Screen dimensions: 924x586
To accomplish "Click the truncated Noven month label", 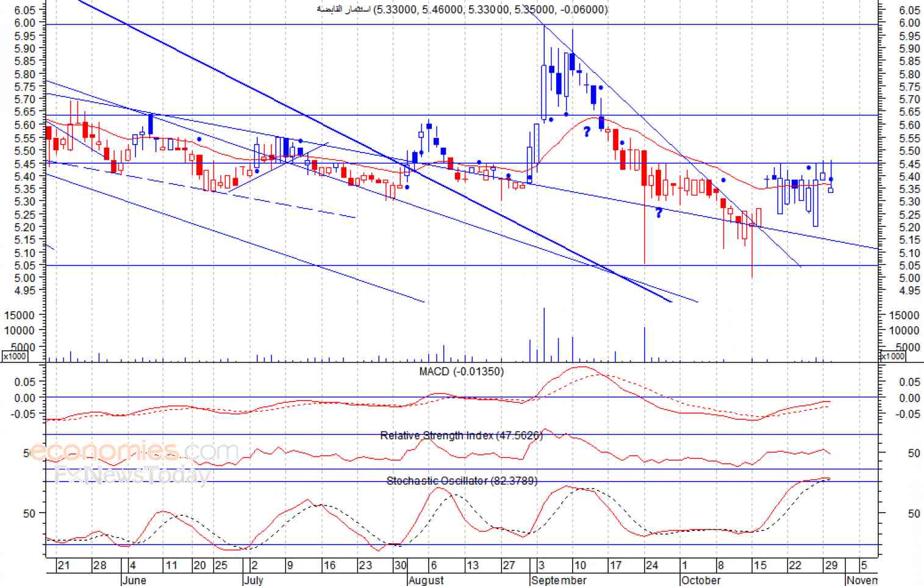I will point(862,580).
